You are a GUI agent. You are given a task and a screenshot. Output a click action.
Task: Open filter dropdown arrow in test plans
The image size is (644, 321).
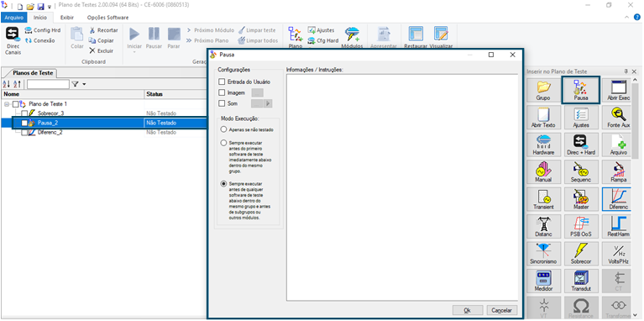pyautogui.click(x=84, y=84)
